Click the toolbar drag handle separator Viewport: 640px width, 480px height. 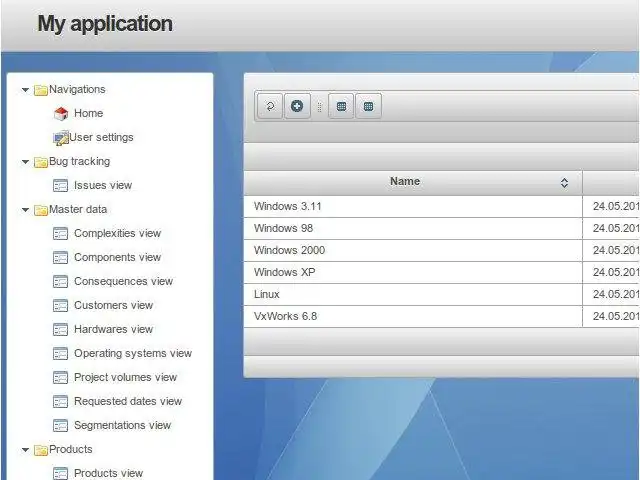(320, 107)
